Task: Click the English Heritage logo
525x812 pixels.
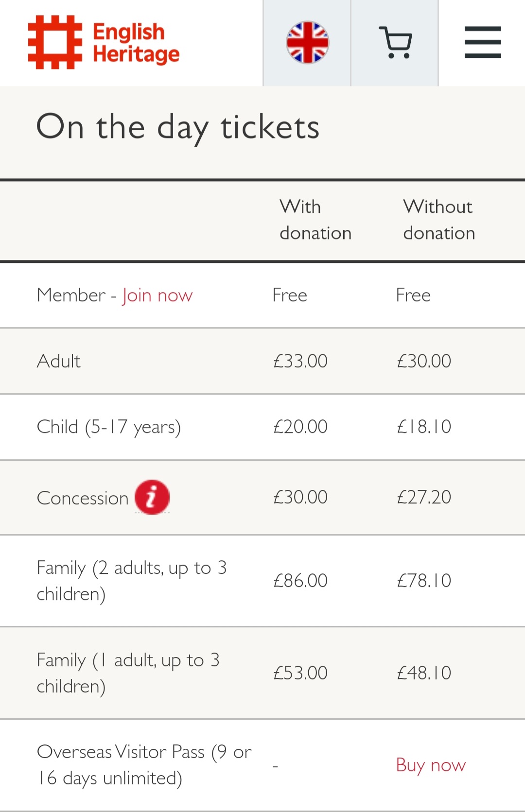Action: [55, 42]
